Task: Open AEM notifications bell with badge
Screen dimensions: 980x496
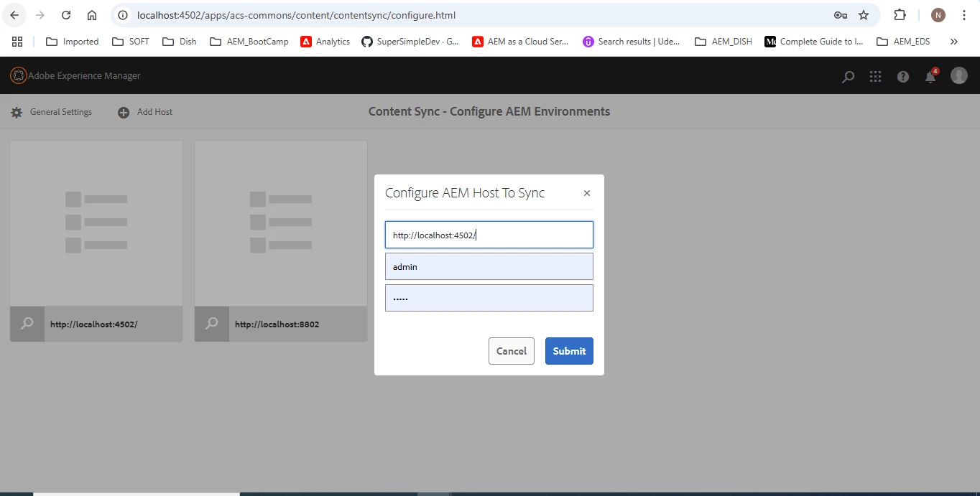Action: [x=931, y=75]
